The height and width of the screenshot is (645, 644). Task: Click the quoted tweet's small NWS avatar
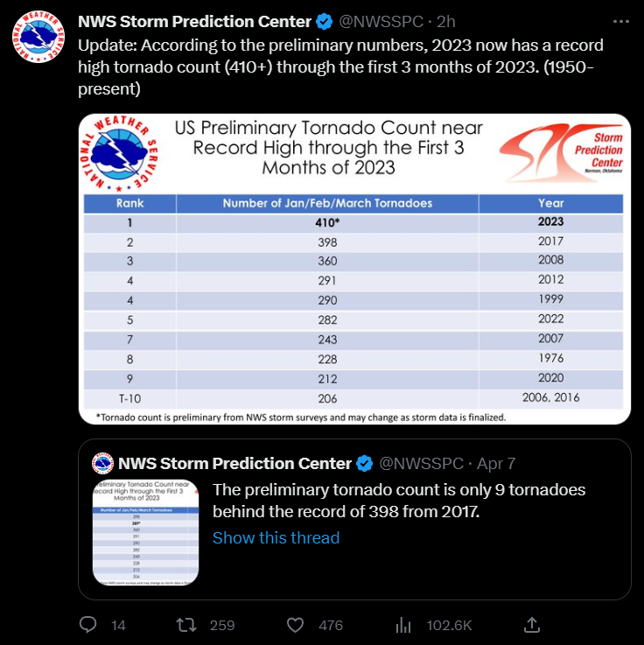coord(103,463)
